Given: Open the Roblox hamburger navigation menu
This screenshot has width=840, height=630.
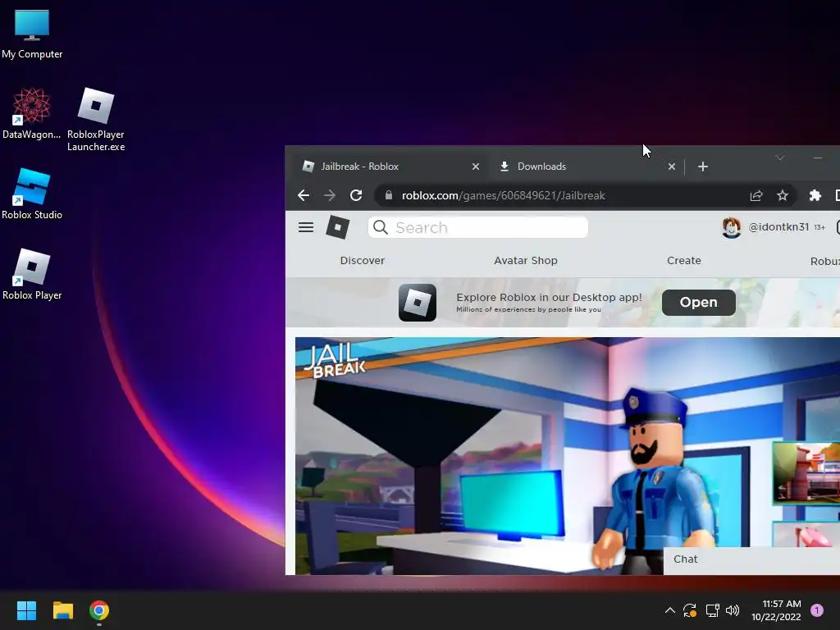Looking at the screenshot, I should pyautogui.click(x=306, y=227).
